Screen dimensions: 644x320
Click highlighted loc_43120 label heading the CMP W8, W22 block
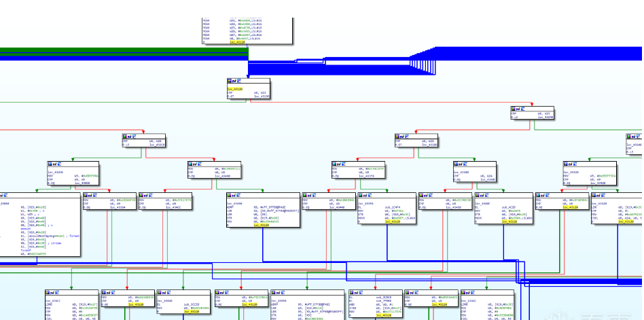[x=235, y=89]
